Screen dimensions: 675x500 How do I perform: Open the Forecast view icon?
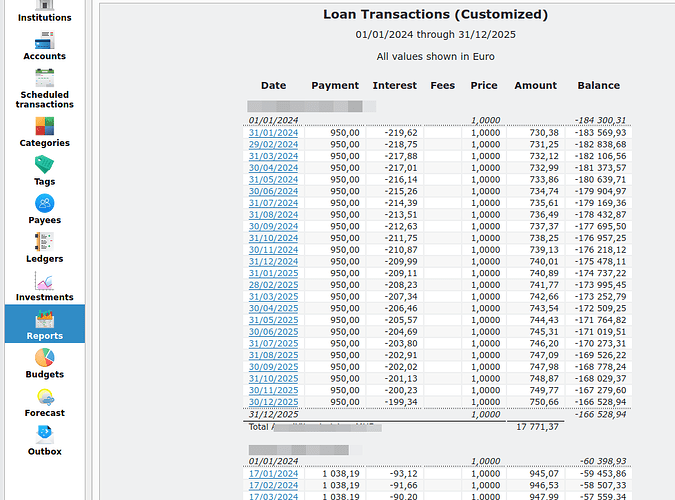(x=44, y=397)
